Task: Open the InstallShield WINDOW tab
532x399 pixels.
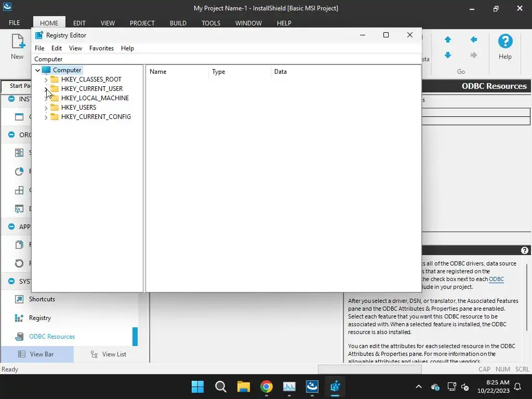Action: pyautogui.click(x=248, y=23)
